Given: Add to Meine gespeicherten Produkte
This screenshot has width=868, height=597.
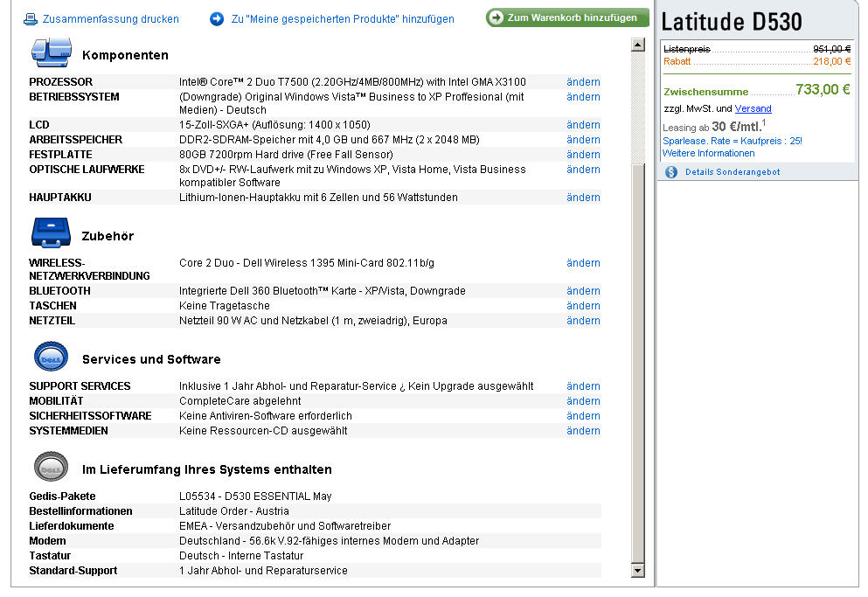Looking at the screenshot, I should click(343, 19).
